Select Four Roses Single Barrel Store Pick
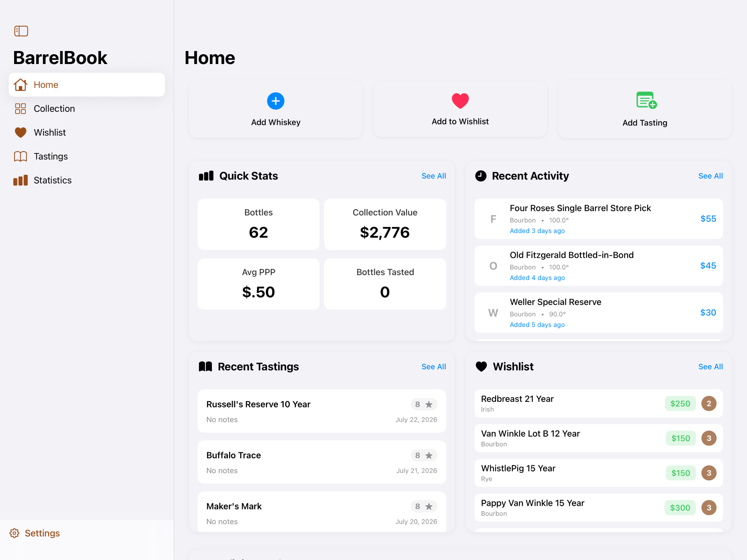Image resolution: width=747 pixels, height=560 pixels. (x=599, y=219)
